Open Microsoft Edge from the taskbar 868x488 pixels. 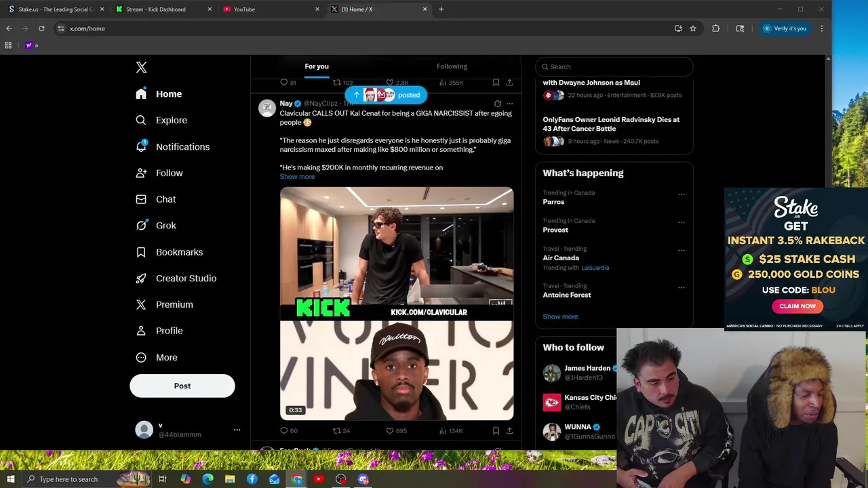tap(208, 479)
